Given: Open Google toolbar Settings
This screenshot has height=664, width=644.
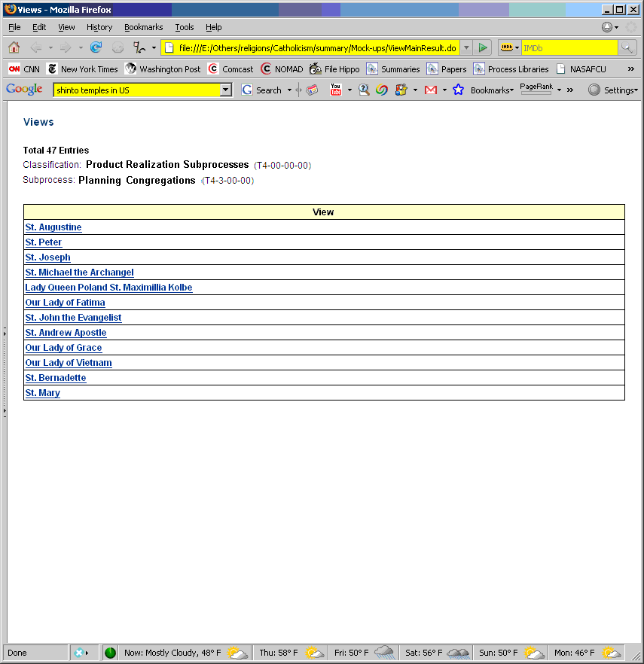Looking at the screenshot, I should coord(612,90).
